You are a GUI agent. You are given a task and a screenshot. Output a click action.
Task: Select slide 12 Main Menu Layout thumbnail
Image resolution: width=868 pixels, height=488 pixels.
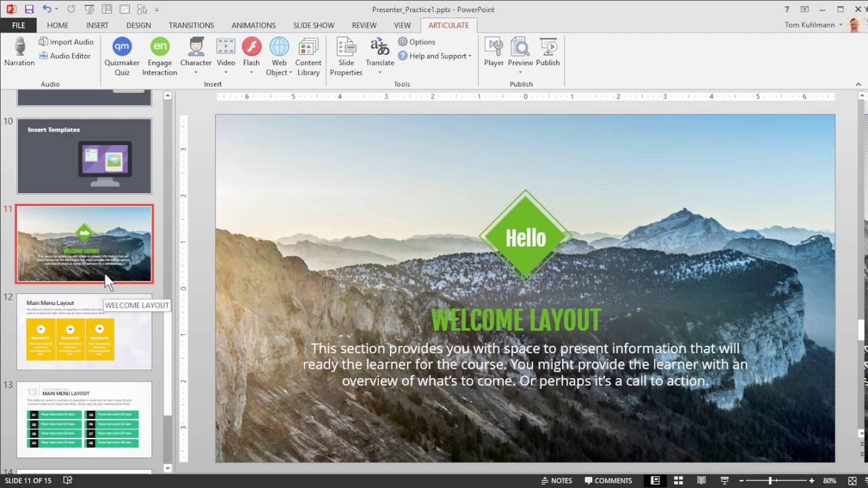84,331
